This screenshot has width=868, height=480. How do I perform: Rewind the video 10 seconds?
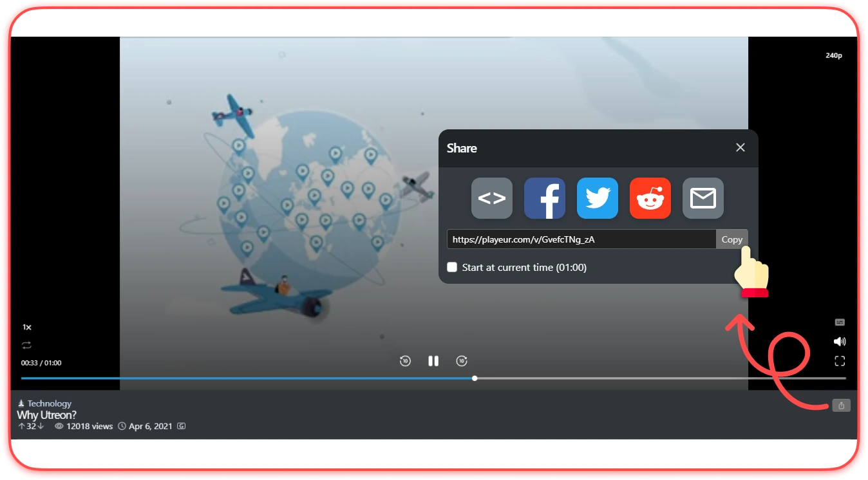pos(405,361)
